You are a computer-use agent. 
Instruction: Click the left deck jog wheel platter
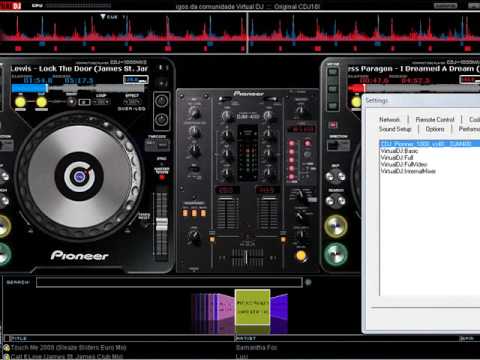click(x=79, y=176)
